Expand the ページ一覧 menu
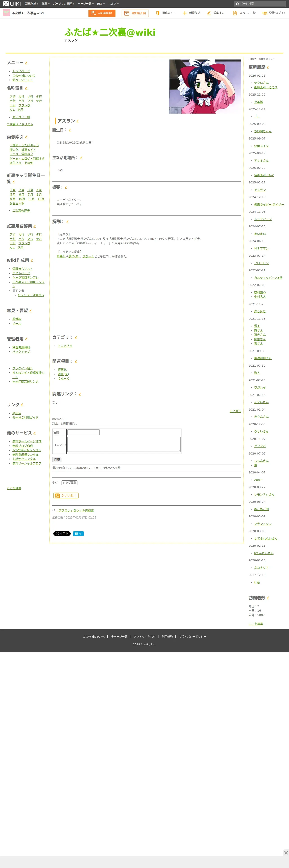 click(x=86, y=4)
